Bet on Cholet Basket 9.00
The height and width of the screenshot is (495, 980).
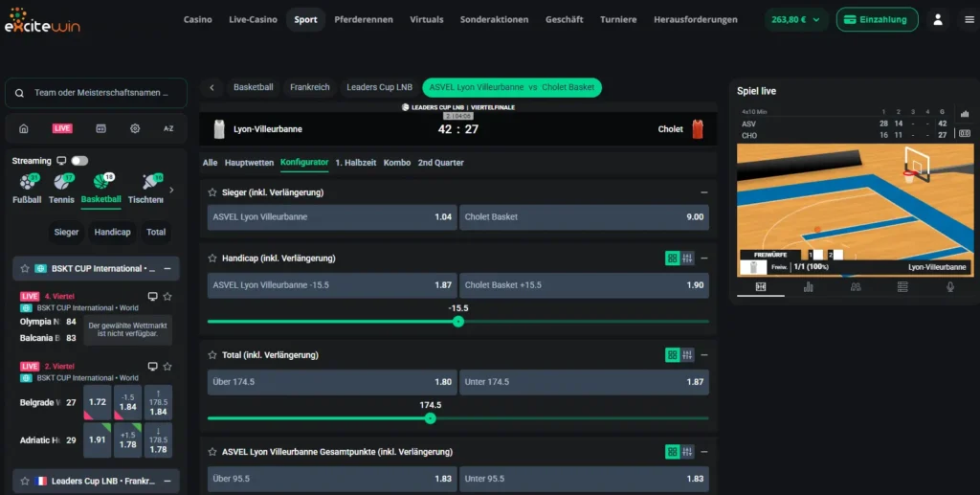pyautogui.click(x=585, y=217)
